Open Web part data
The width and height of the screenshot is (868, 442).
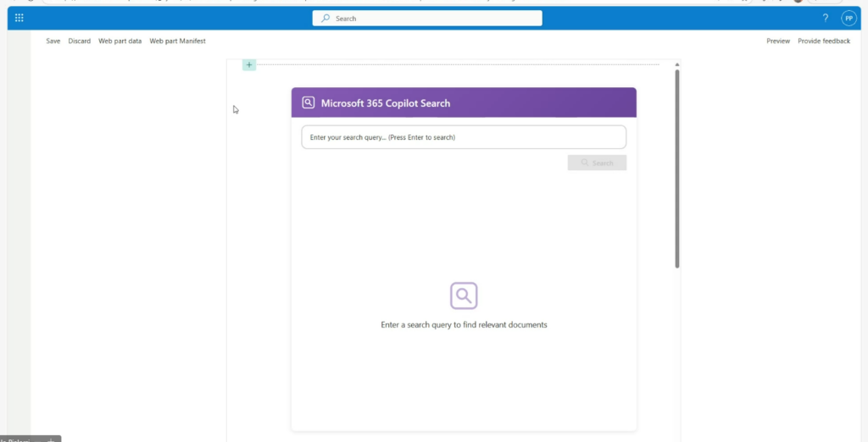tap(120, 41)
